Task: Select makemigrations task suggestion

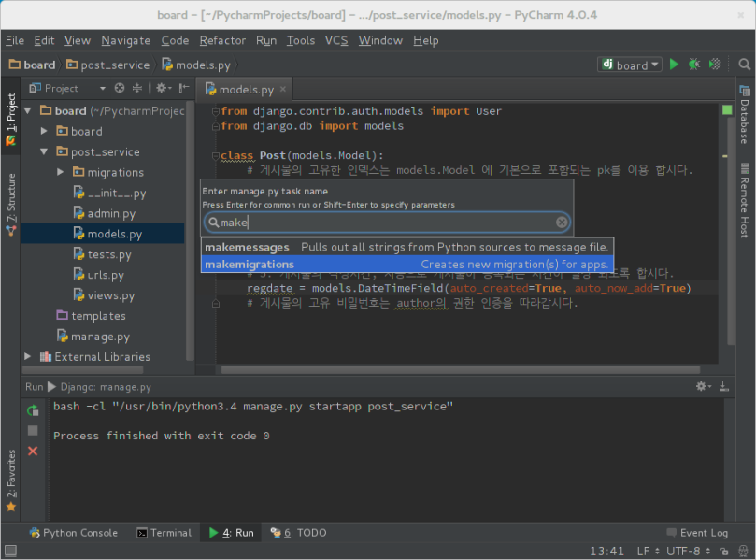Action: [x=407, y=265]
